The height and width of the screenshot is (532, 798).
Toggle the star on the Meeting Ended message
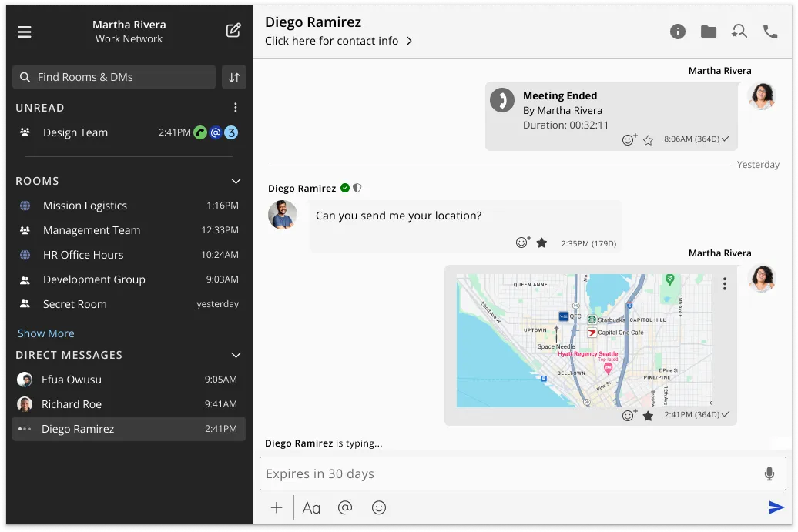click(648, 140)
